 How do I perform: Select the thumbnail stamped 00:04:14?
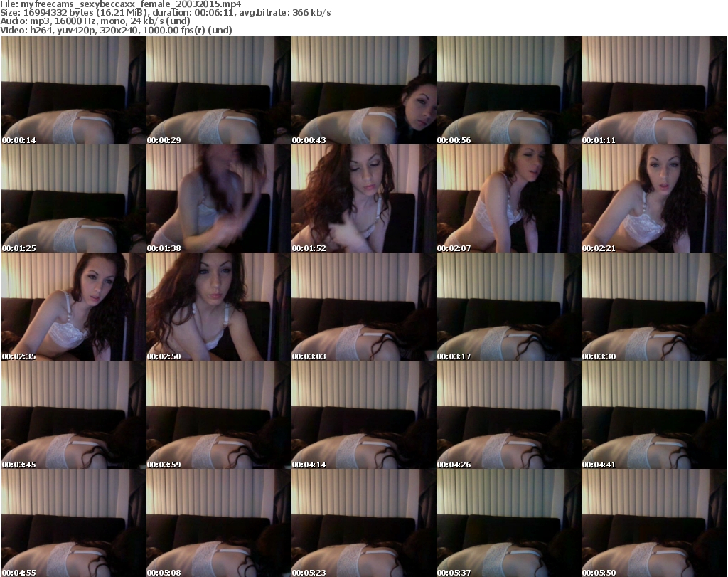(363, 415)
